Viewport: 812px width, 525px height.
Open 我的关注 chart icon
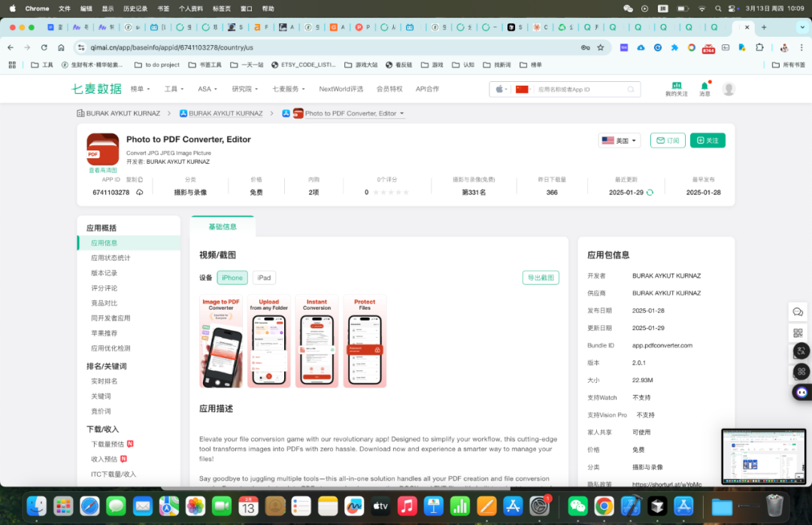point(677,86)
